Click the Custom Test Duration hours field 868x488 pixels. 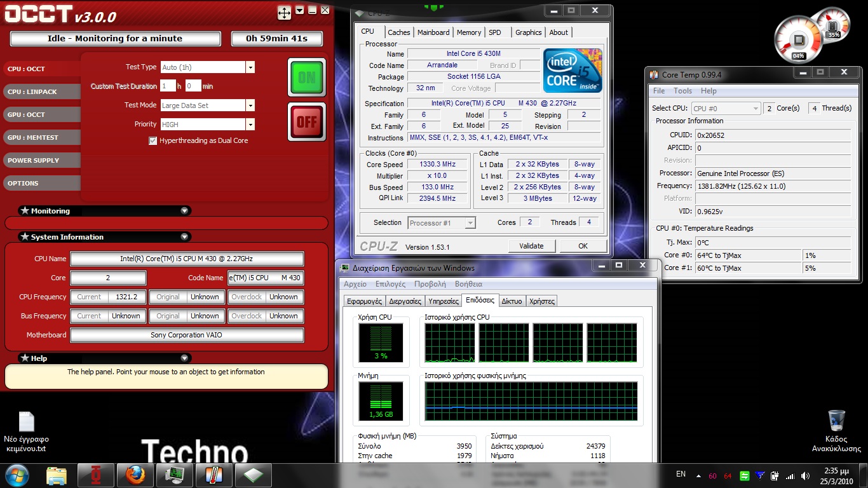168,86
